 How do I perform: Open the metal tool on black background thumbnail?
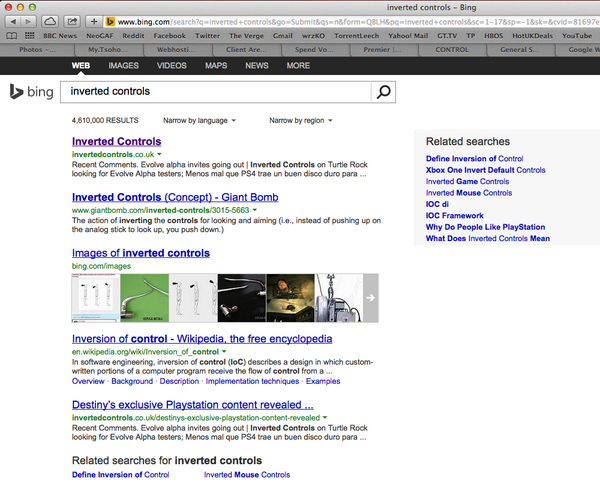[242, 298]
